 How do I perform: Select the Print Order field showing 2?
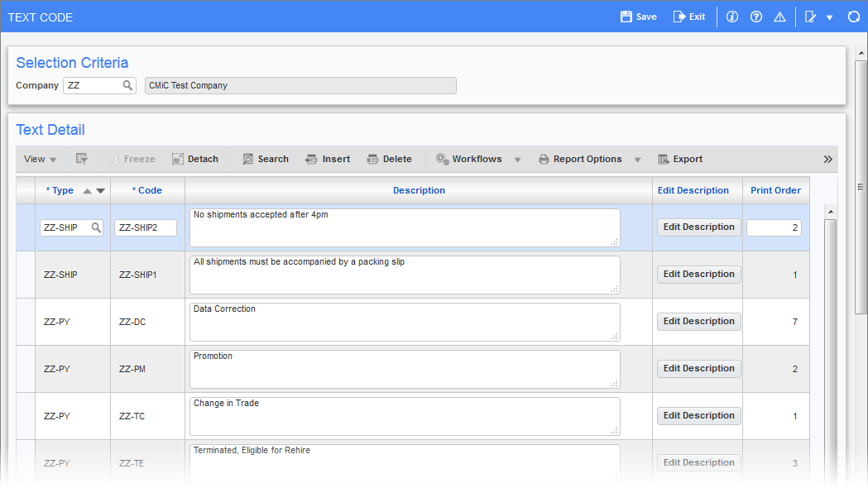coord(774,227)
